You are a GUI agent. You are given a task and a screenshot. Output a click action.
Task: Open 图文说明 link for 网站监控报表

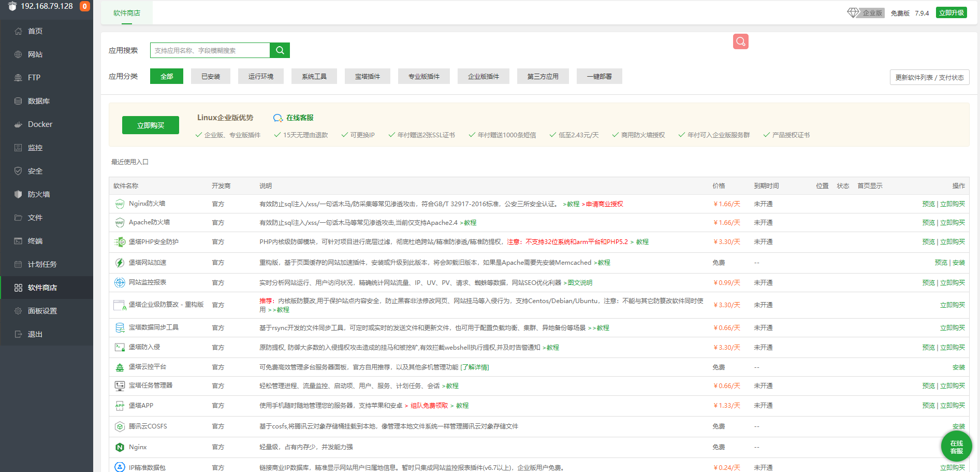(x=580, y=283)
